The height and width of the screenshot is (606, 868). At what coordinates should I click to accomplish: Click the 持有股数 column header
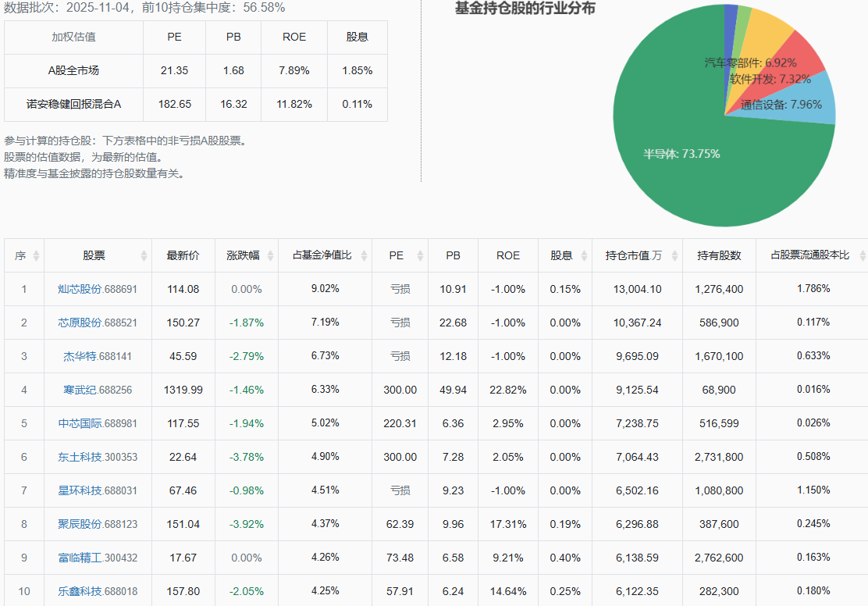click(719, 255)
